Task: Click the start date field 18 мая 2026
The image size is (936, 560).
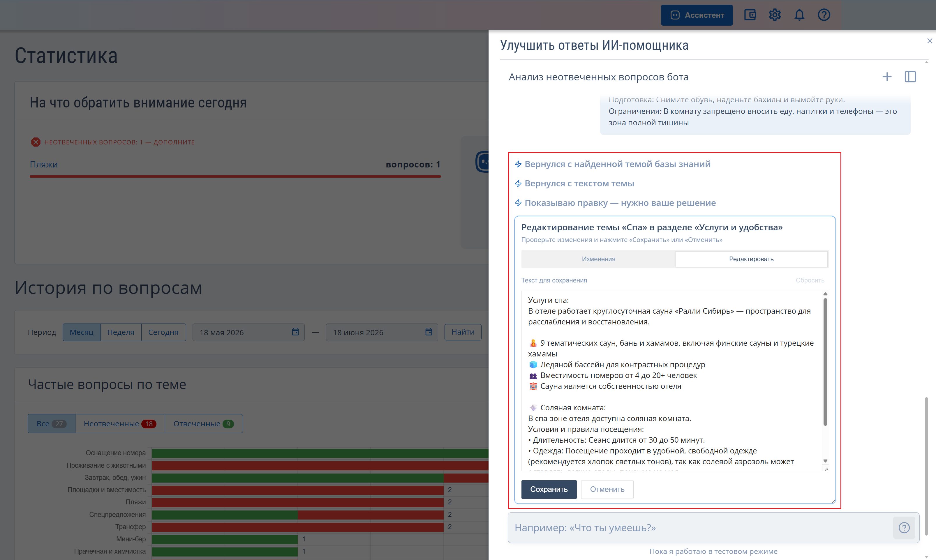Action: click(x=248, y=333)
